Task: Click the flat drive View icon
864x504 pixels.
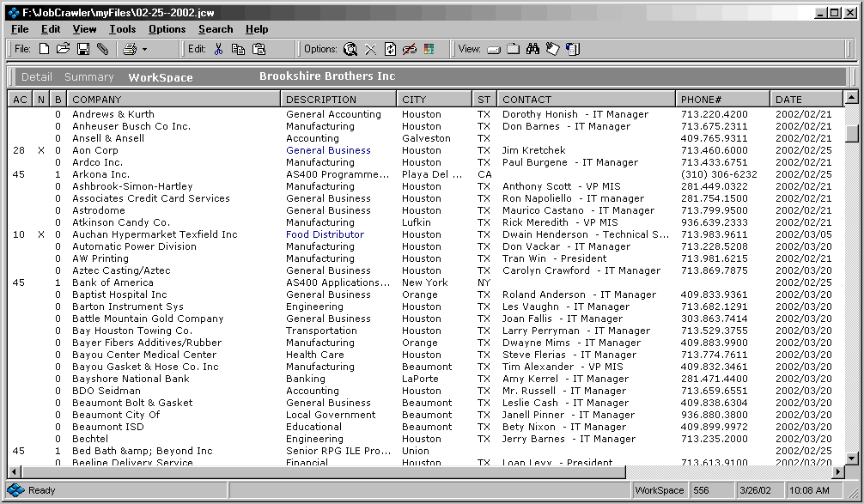Action: coord(494,50)
